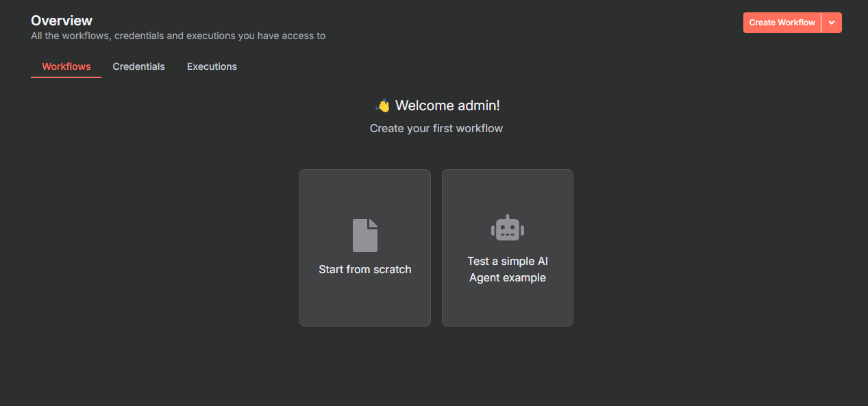The image size is (868, 406).
Task: Click the robot AI Agent icon
Action: point(508,228)
